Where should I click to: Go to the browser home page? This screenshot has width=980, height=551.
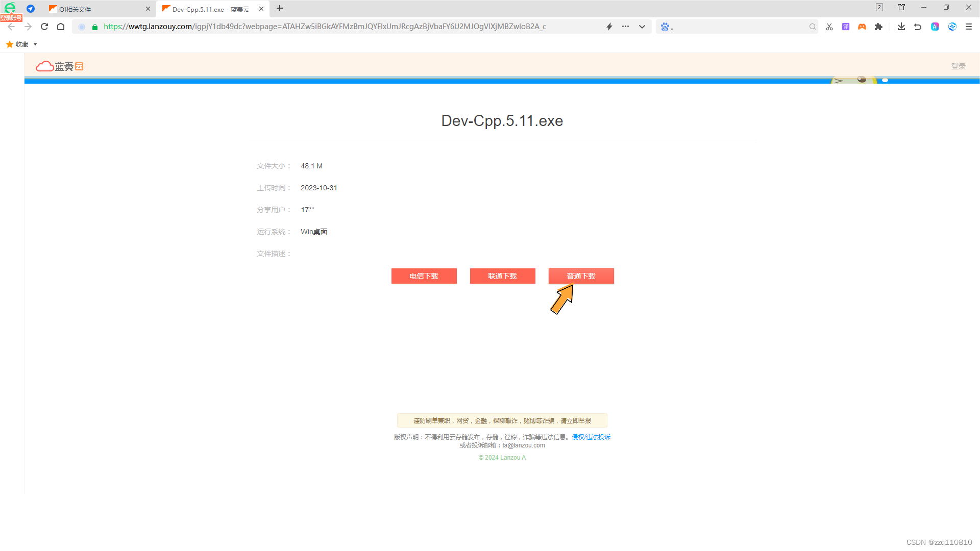point(61,27)
